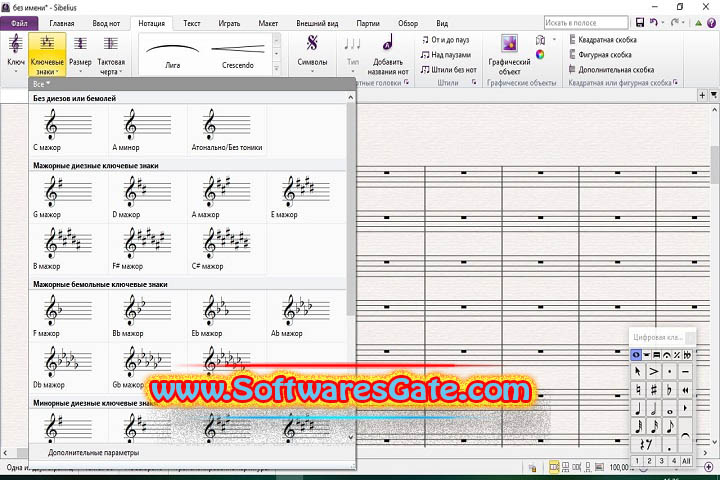This screenshot has width=720, height=480.
Task: Click the Штили без нот option
Action: tap(449, 69)
